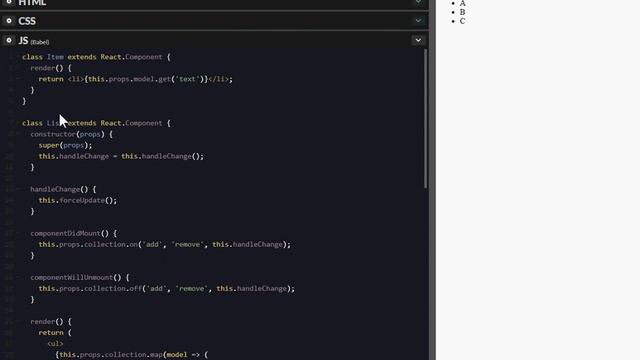This screenshot has width=640, height=360.
Task: Open the JS panel settings gear
Action: coord(9,40)
